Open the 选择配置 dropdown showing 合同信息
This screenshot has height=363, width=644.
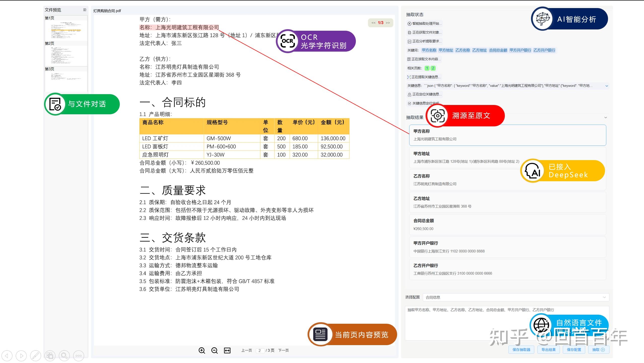pos(516,297)
